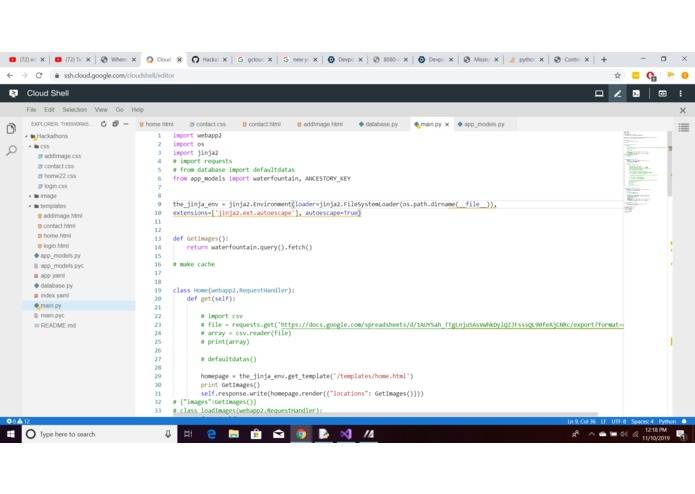Viewport: 695px width, 494px height.
Task: Open the View menu
Action: click(x=101, y=110)
